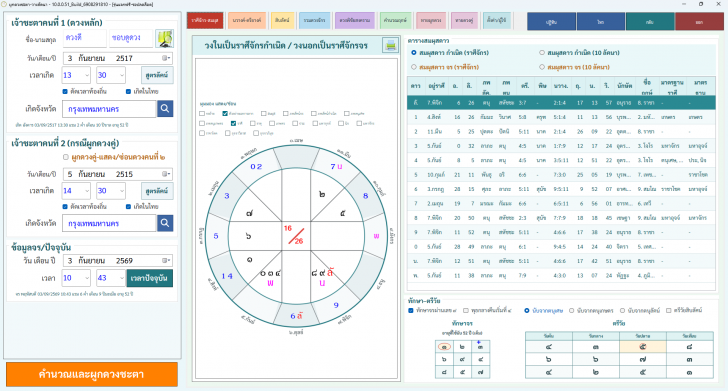
Task: Click the teal button at top right
Action: 650,22
